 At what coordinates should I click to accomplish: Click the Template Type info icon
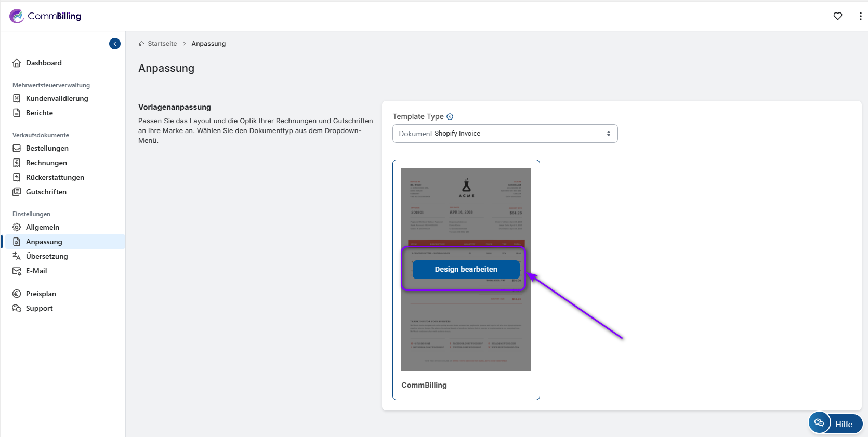[x=450, y=116]
